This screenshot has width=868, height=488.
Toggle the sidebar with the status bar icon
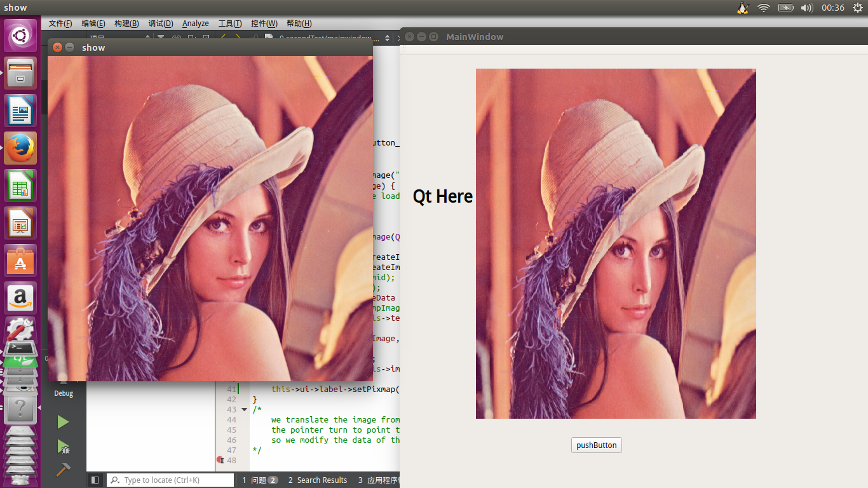(x=95, y=480)
